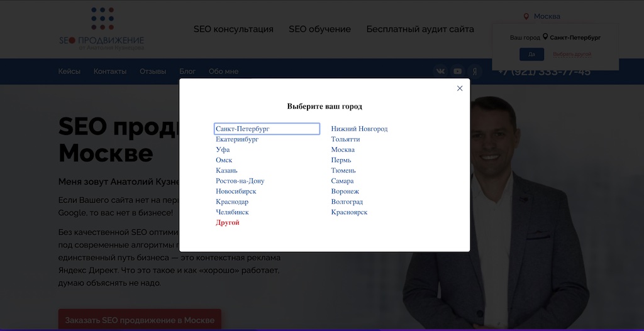Click the phone number in the header
This screenshot has height=331, width=644.
[544, 72]
